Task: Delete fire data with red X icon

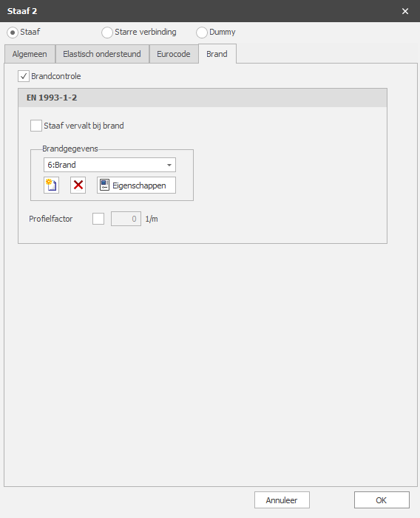Action: [78, 185]
